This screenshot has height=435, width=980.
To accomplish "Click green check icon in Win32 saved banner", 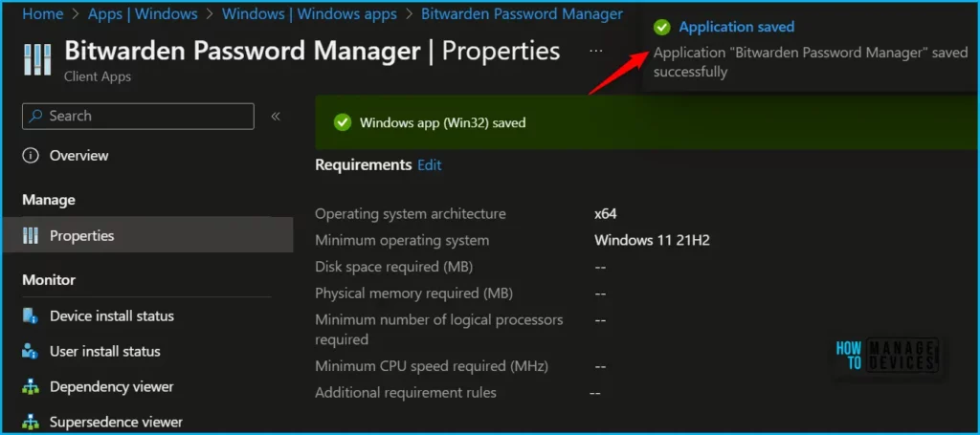I will pyautogui.click(x=343, y=122).
